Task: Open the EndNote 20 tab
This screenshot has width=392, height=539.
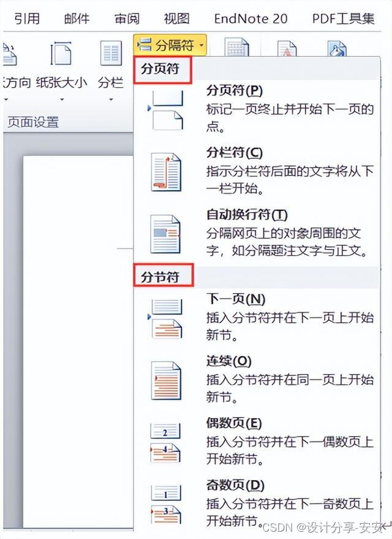Action: [251, 18]
